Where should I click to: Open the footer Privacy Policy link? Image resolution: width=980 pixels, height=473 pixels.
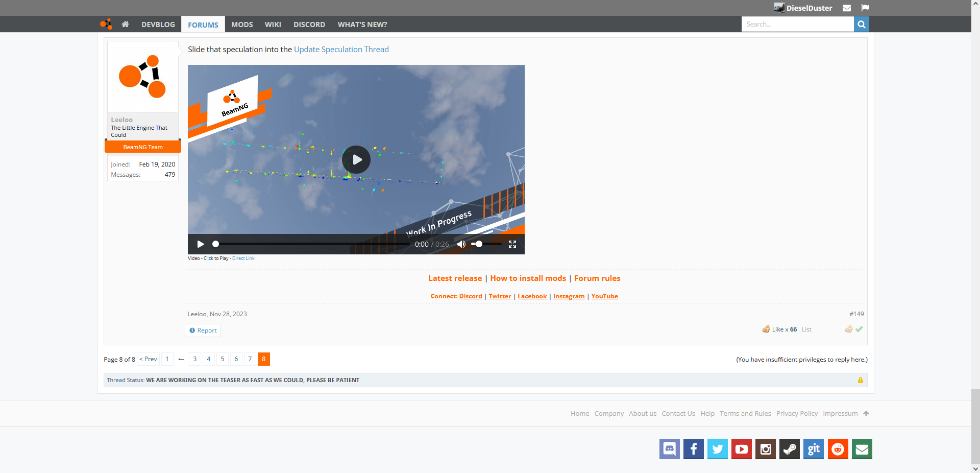797,414
